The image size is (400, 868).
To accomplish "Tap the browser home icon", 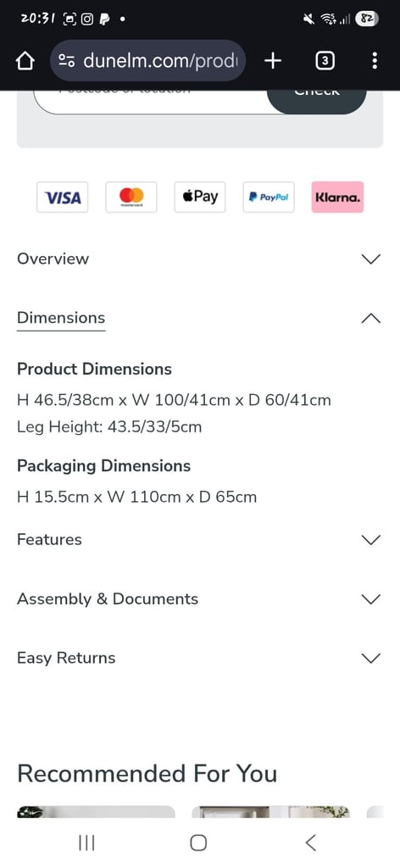I will point(25,61).
